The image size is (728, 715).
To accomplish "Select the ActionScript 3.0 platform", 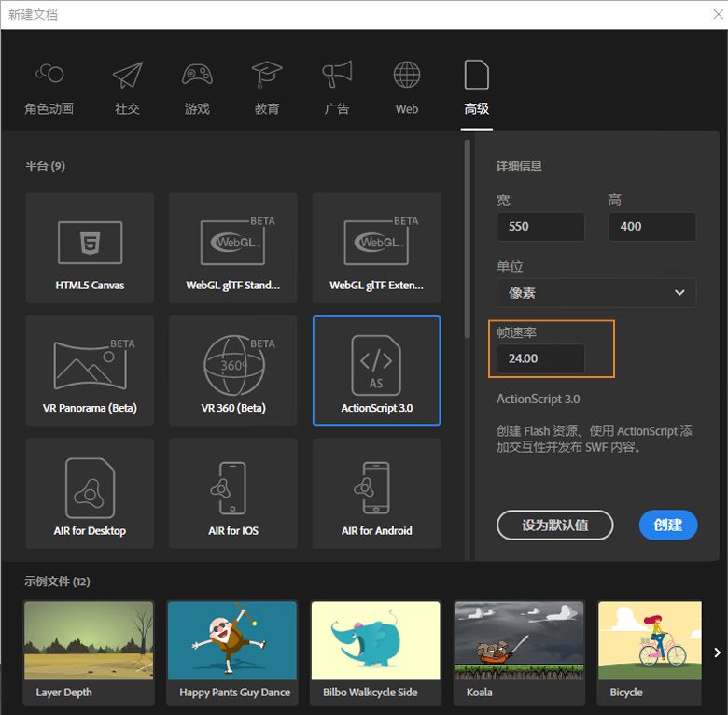I will 376,371.
